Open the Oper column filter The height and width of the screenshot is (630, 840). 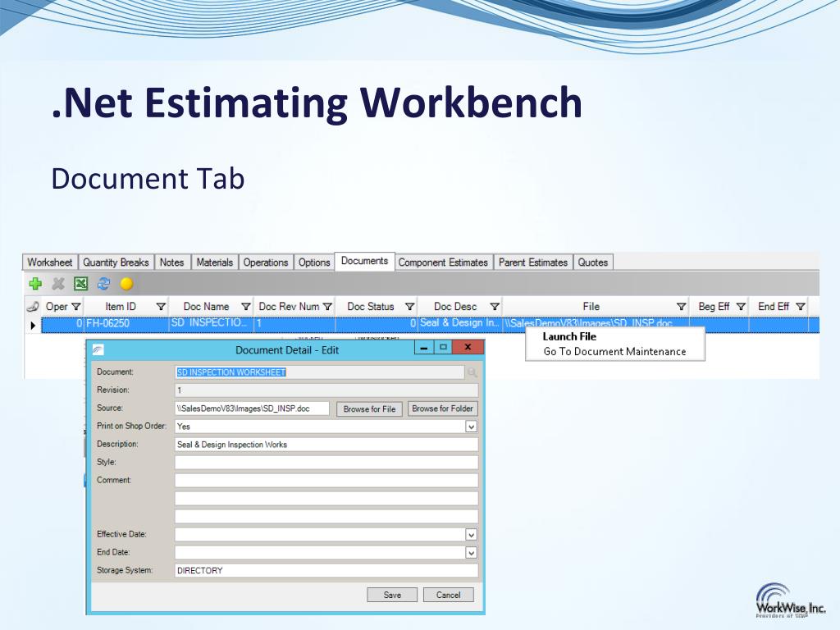coord(76,307)
